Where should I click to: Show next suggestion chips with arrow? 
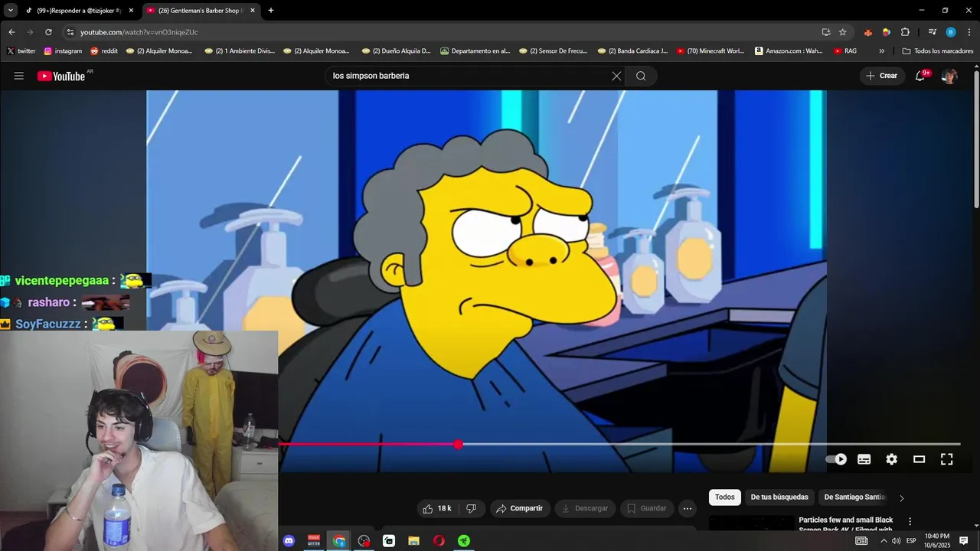(901, 497)
